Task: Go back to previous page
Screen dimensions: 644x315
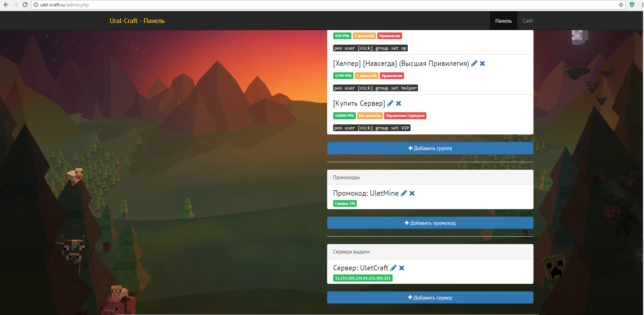Action: point(6,5)
